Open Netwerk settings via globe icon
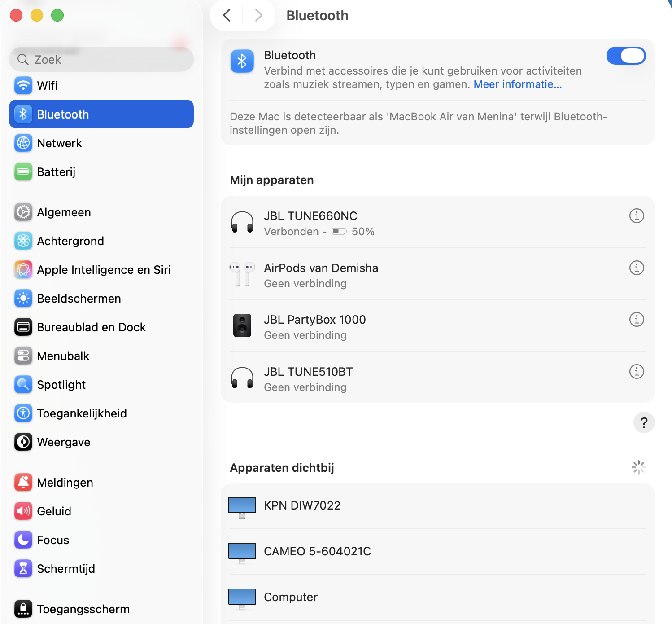 [x=23, y=143]
